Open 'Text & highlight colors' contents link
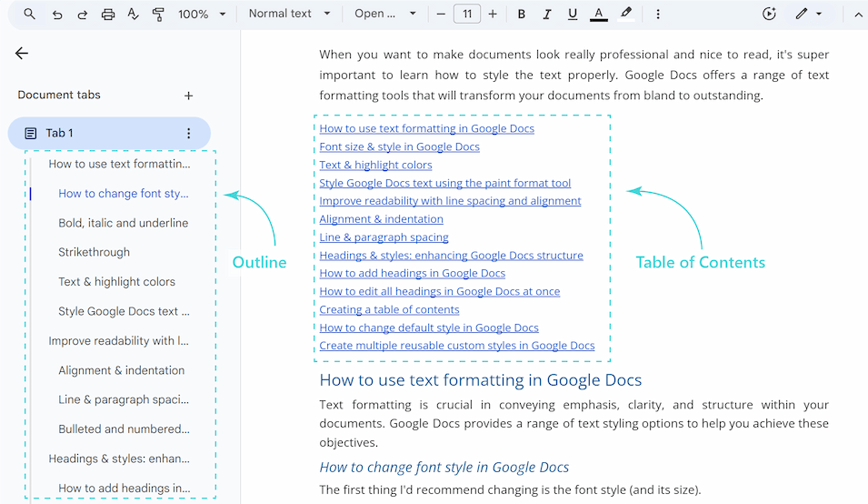 click(x=375, y=165)
